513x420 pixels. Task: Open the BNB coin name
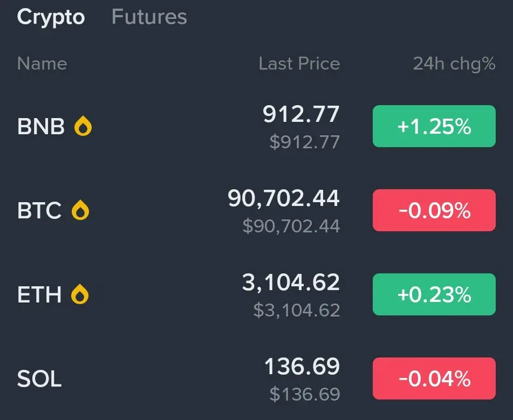[41, 126]
